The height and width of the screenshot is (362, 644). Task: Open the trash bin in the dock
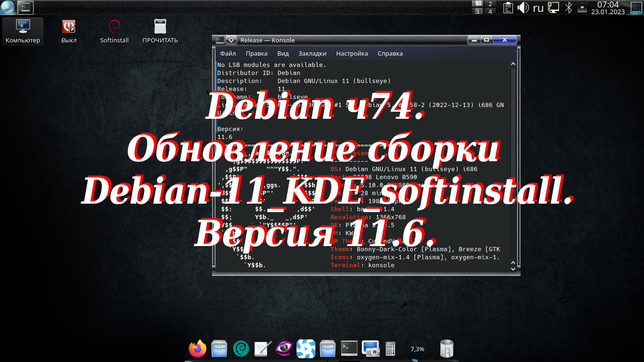[446, 349]
